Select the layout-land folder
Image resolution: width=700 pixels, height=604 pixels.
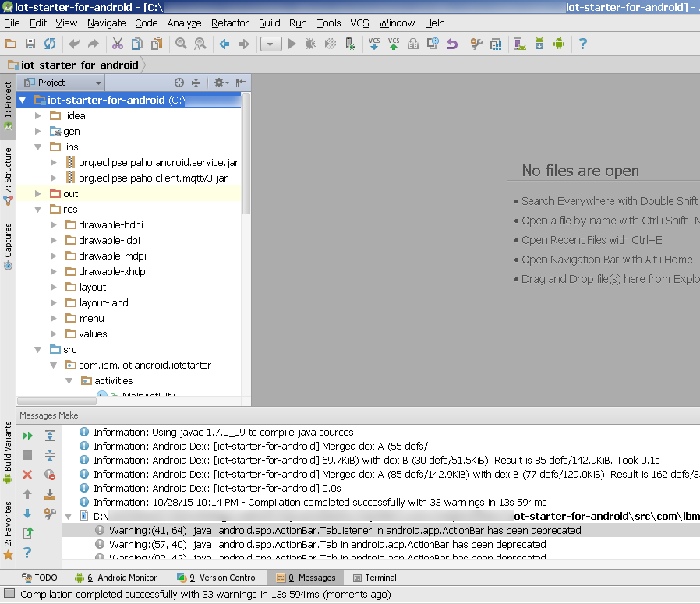pyautogui.click(x=104, y=302)
